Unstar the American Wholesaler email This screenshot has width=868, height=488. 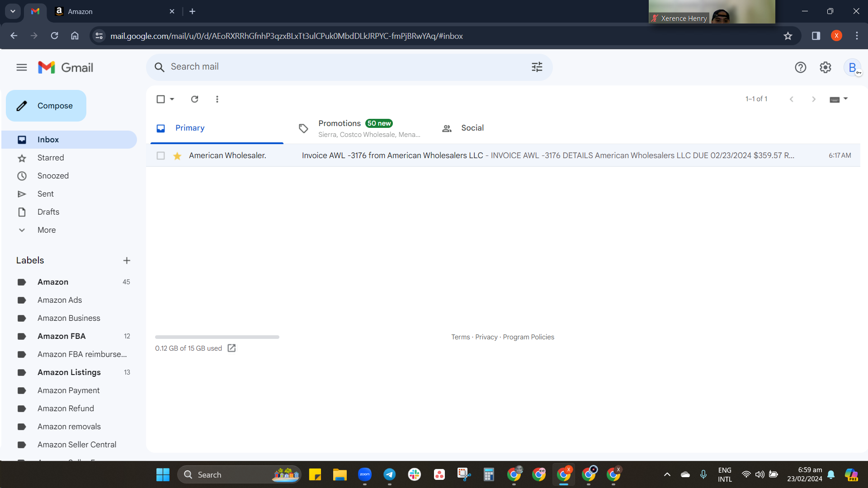coord(177,155)
